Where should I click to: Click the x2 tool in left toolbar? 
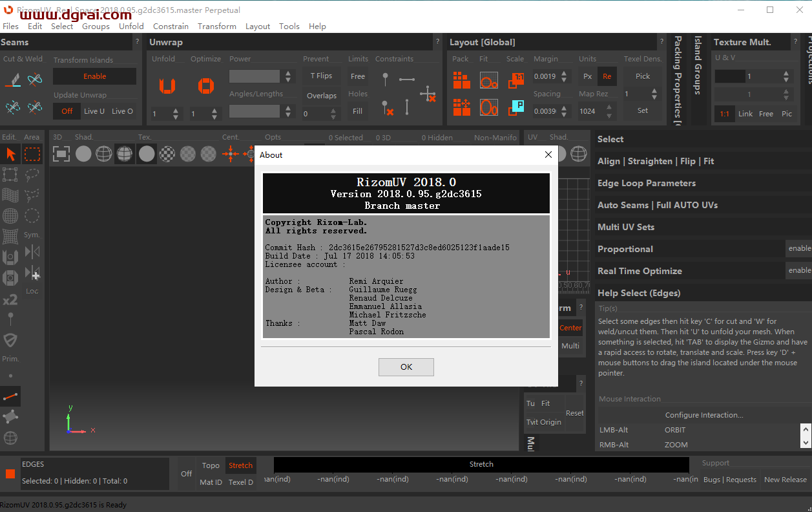click(10, 300)
